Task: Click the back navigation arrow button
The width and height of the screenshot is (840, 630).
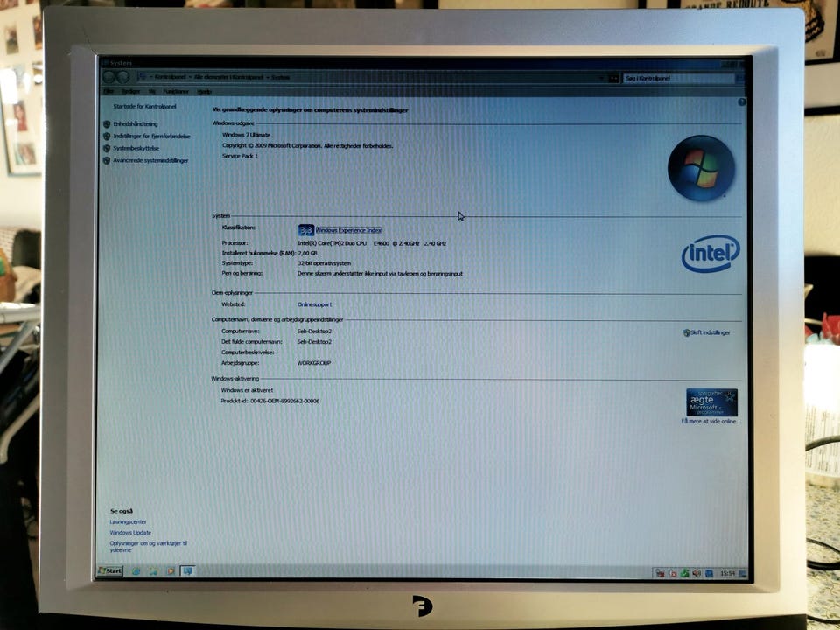Action: click(109, 77)
